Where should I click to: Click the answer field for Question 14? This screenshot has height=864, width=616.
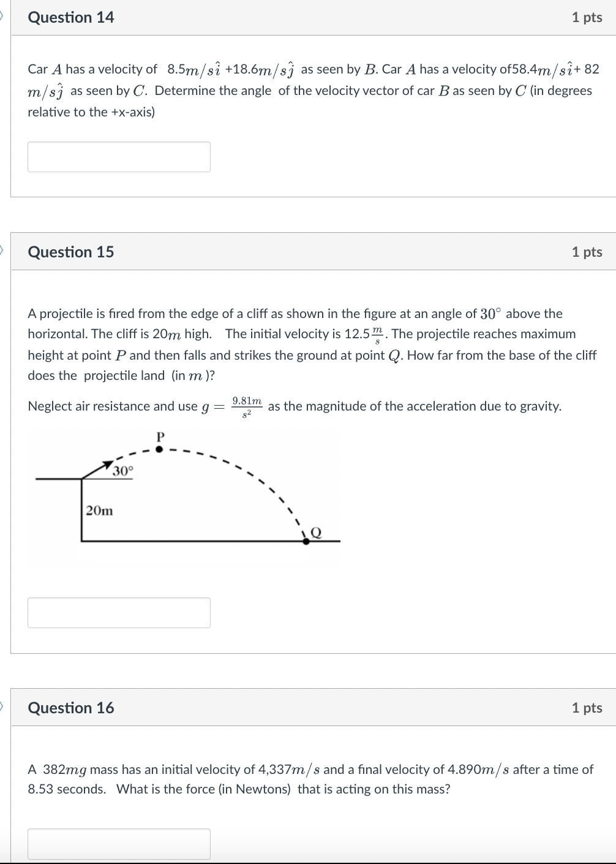point(119,157)
